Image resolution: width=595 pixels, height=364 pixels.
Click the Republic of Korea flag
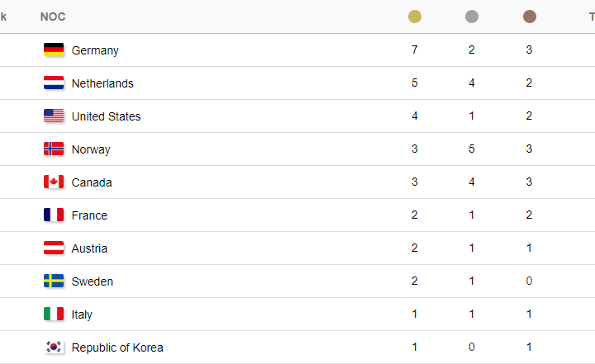(54, 347)
